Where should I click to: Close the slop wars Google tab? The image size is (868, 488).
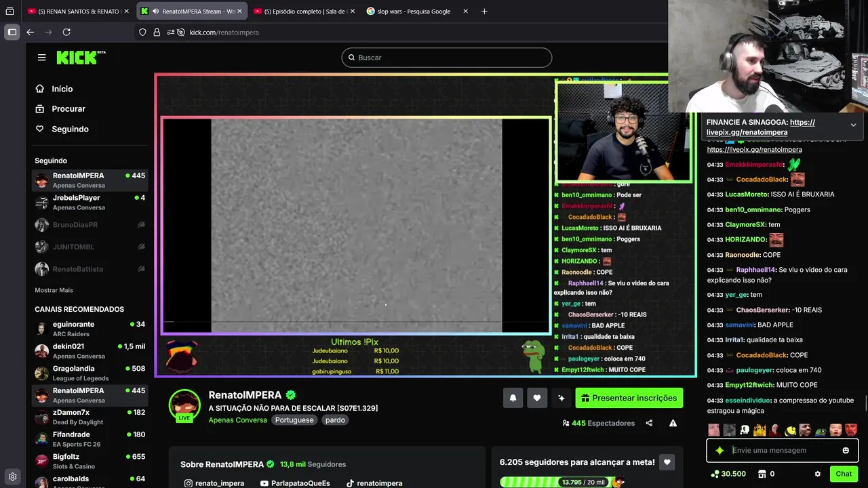tap(465, 11)
